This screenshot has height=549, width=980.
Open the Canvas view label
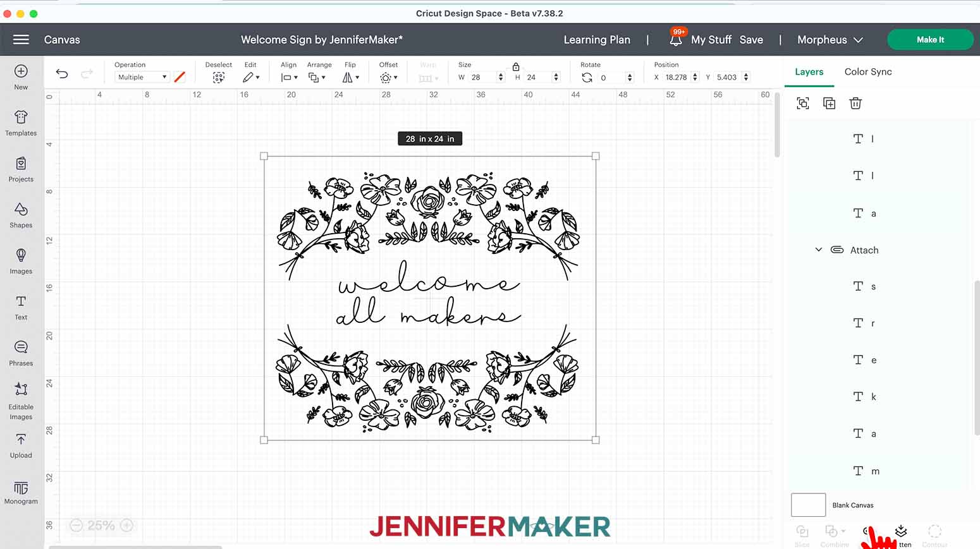pos(62,39)
